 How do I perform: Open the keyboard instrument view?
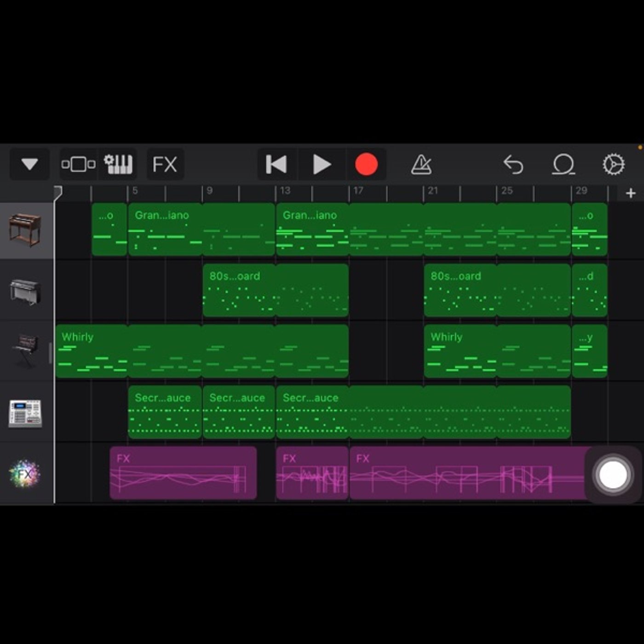point(118,164)
